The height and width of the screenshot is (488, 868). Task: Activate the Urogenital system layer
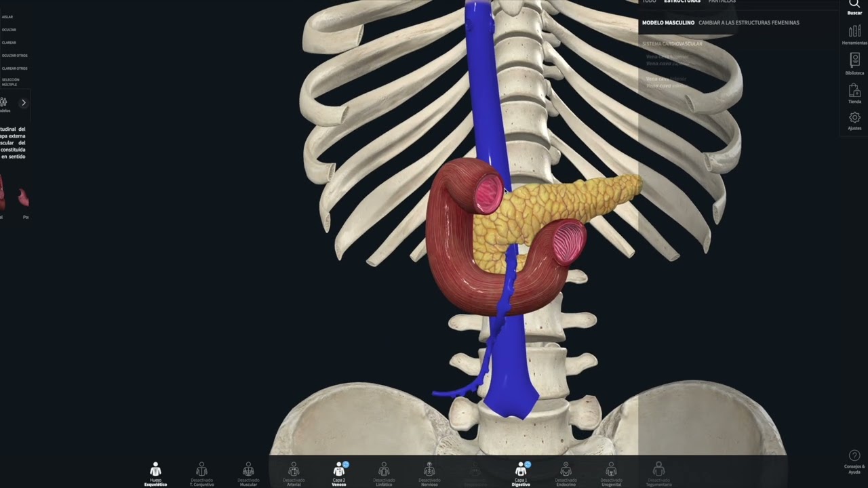point(611,474)
